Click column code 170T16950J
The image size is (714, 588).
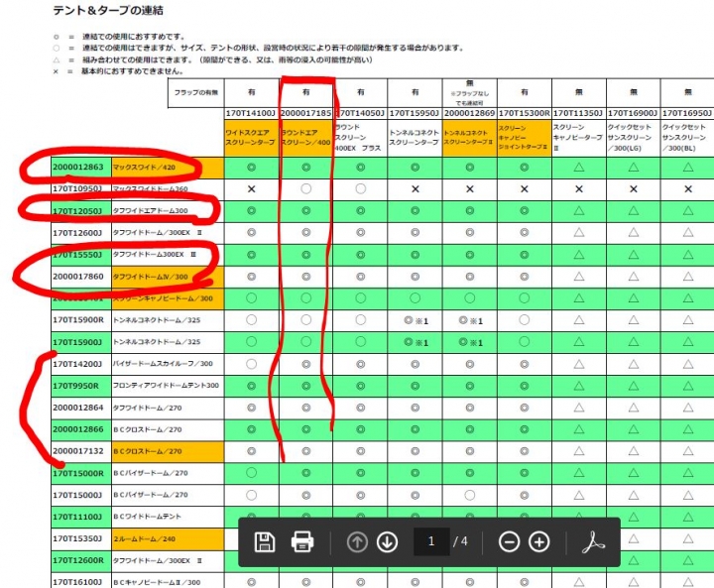687,113
